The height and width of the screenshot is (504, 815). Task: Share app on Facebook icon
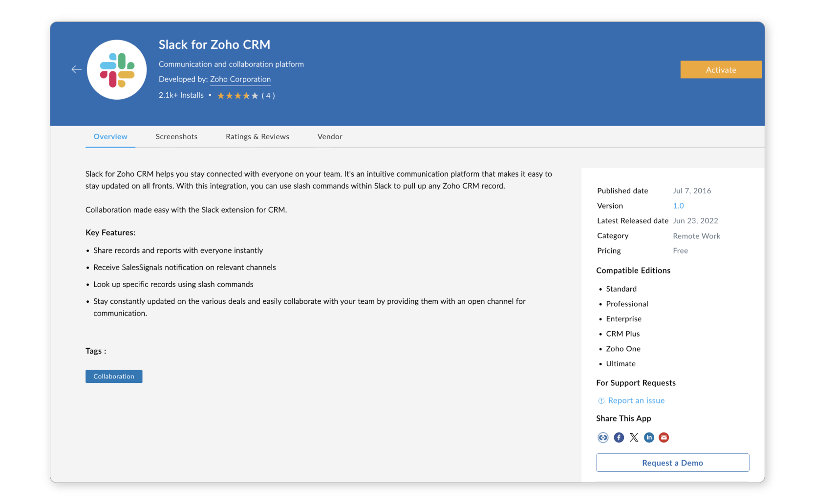(619, 438)
